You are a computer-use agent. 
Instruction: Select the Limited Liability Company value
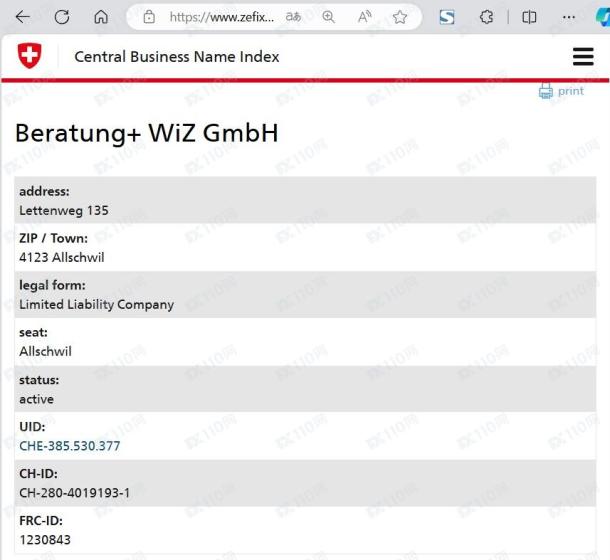pos(96,305)
